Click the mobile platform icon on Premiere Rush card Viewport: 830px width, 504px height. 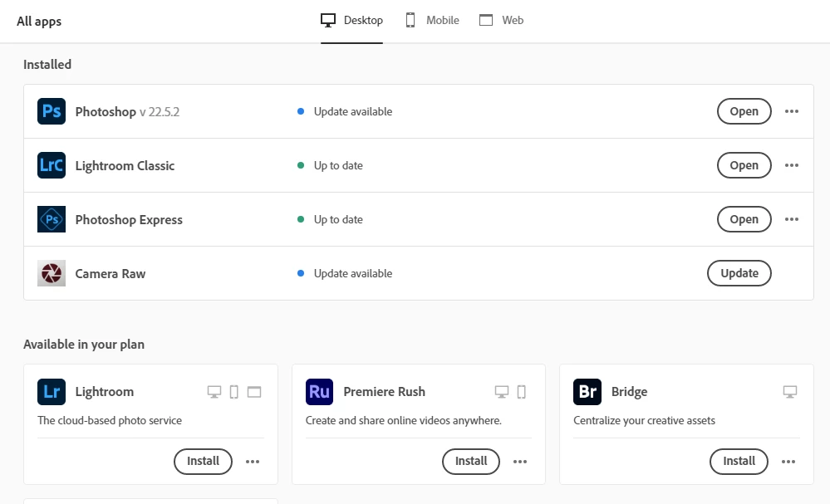click(x=522, y=392)
